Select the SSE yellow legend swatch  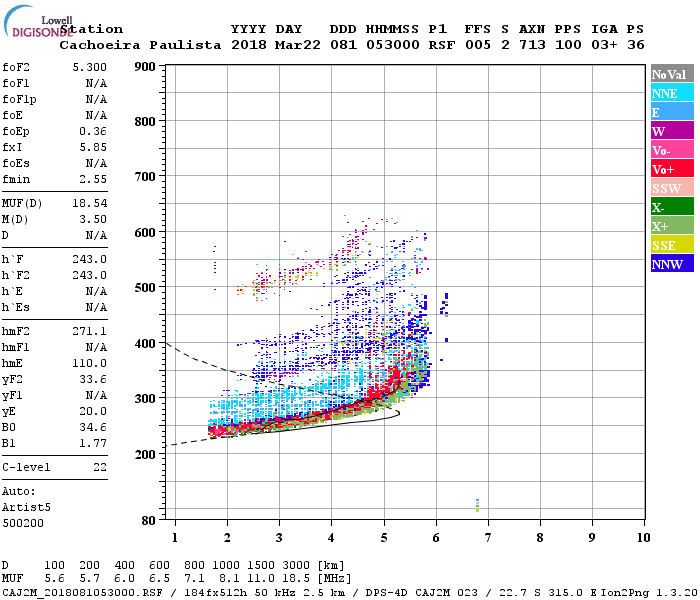672,245
